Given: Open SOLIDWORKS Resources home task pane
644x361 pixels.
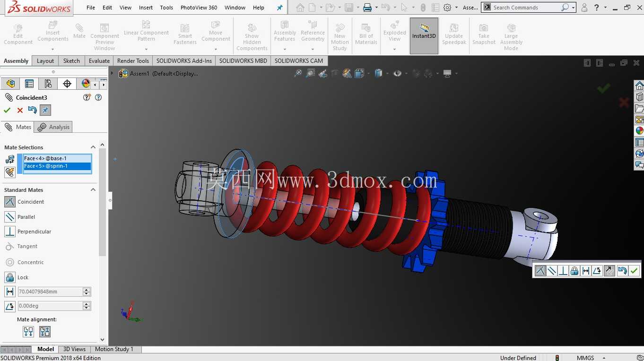Looking at the screenshot, I should (639, 86).
